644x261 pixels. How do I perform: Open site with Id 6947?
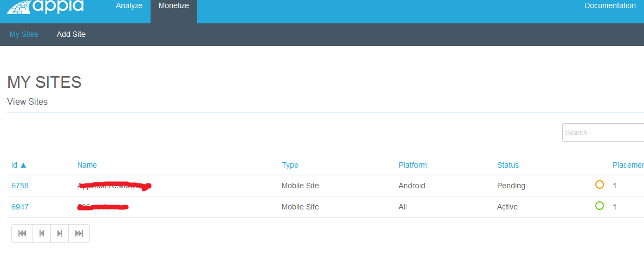(20, 207)
